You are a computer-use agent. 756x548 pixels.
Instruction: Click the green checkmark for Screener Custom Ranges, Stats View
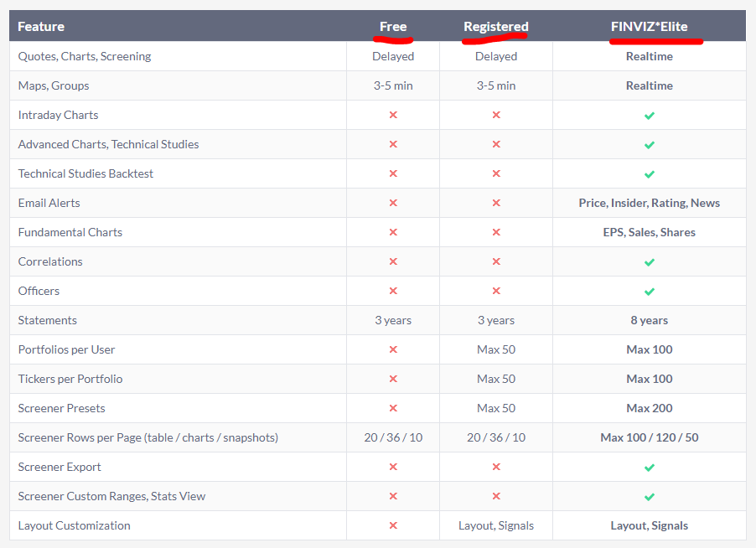[650, 497]
